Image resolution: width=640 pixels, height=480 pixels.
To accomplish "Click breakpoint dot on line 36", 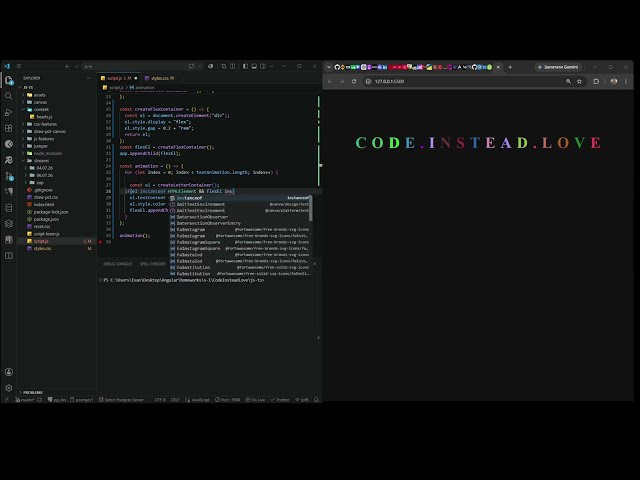I will click(x=100, y=242).
